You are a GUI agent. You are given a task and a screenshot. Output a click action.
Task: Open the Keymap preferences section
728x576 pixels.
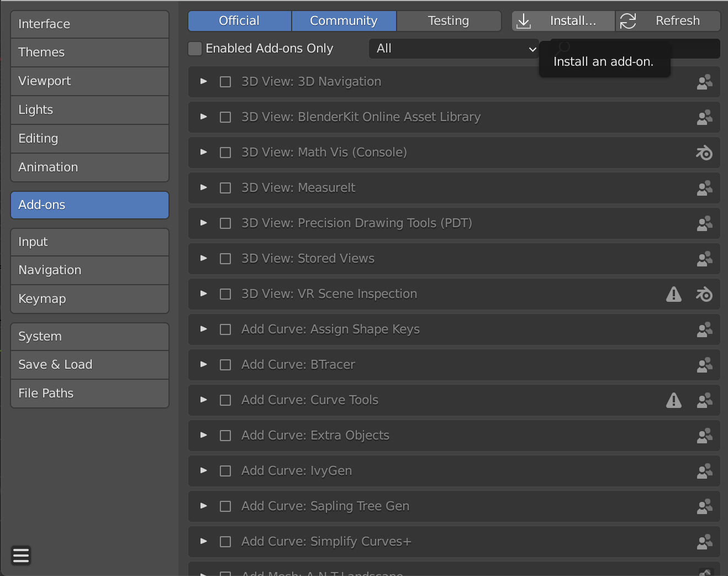(x=89, y=299)
